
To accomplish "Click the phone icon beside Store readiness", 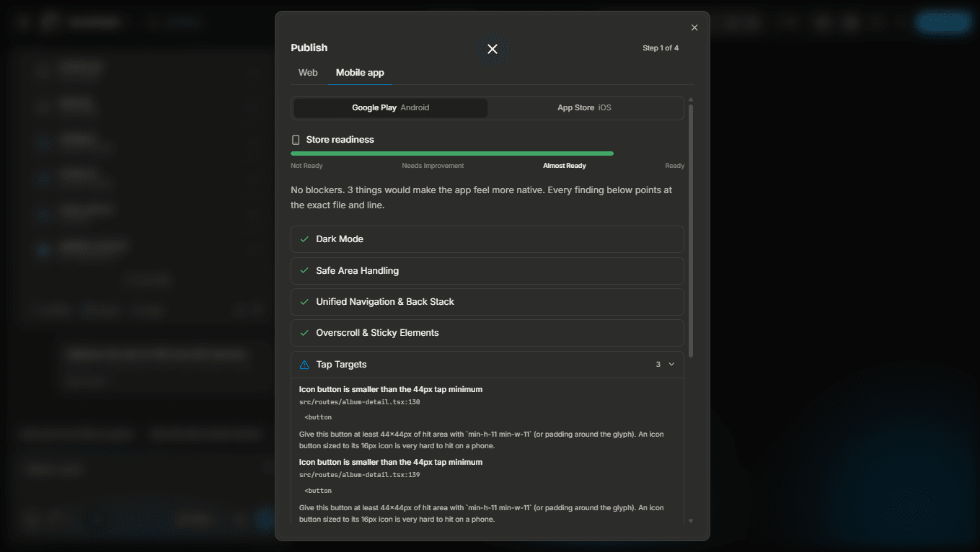I will [296, 140].
